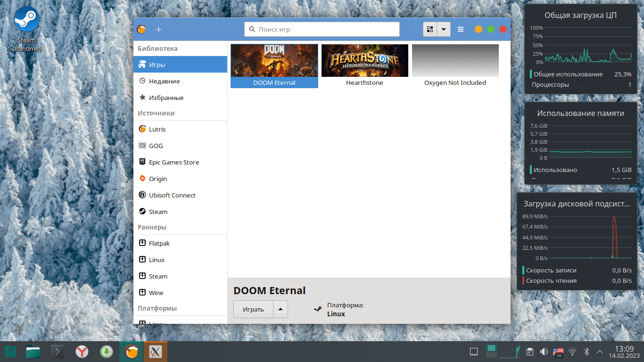644x362 pixels.
Task: Click the gamepad icon next to 'Игры'
Action: click(x=142, y=65)
